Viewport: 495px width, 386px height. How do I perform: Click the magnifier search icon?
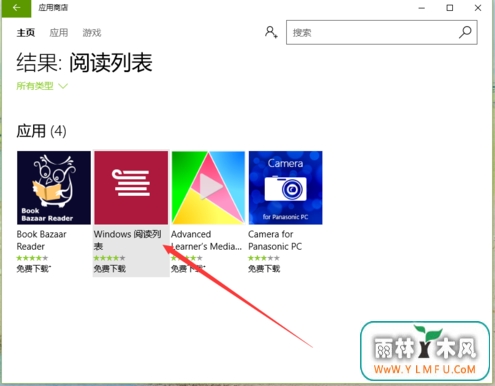(465, 32)
